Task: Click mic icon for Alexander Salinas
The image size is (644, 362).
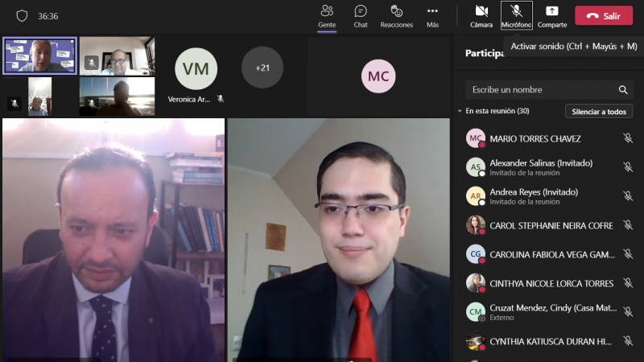Action: click(x=628, y=167)
